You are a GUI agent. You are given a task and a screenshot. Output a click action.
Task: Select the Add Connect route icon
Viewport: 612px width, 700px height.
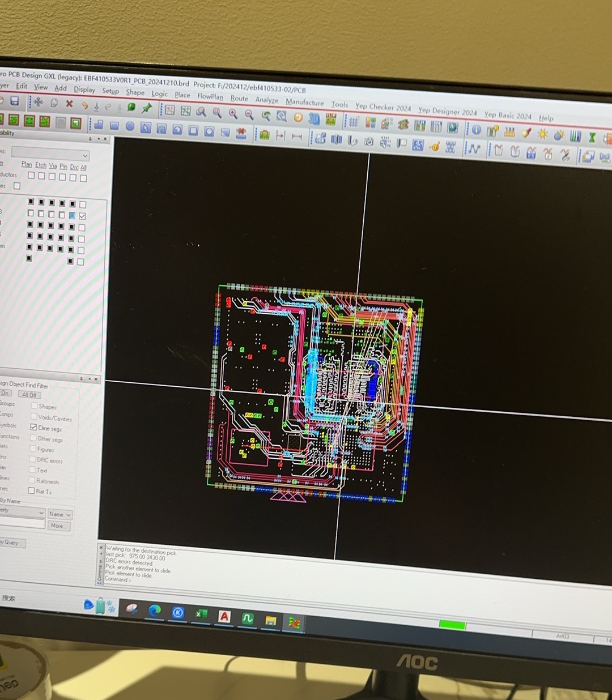(474, 149)
